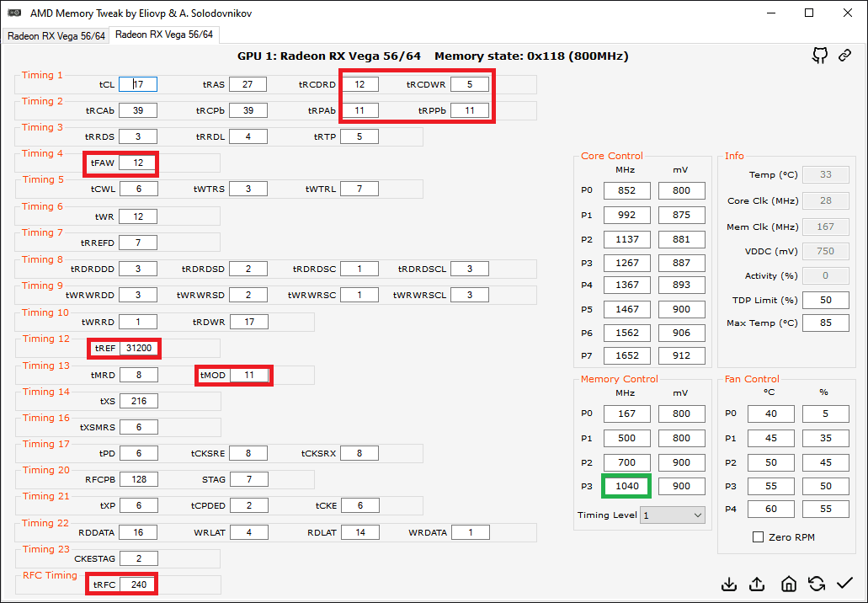This screenshot has height=603, width=868.
Task: Click the tRCAb field
Action: (138, 110)
